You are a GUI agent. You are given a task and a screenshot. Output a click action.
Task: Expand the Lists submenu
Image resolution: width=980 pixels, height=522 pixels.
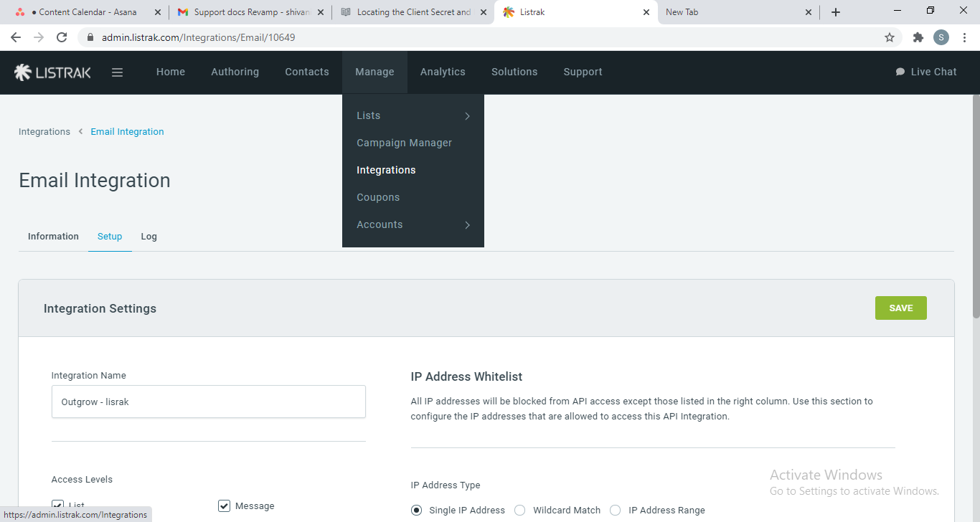pyautogui.click(x=413, y=115)
